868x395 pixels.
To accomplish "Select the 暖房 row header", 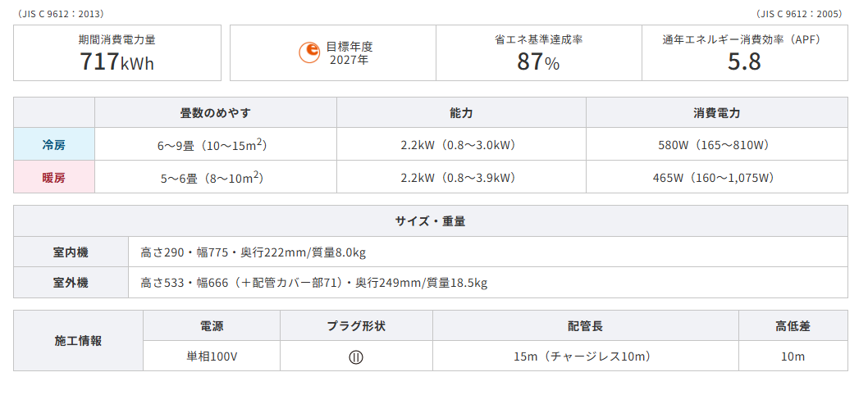I will [53, 178].
